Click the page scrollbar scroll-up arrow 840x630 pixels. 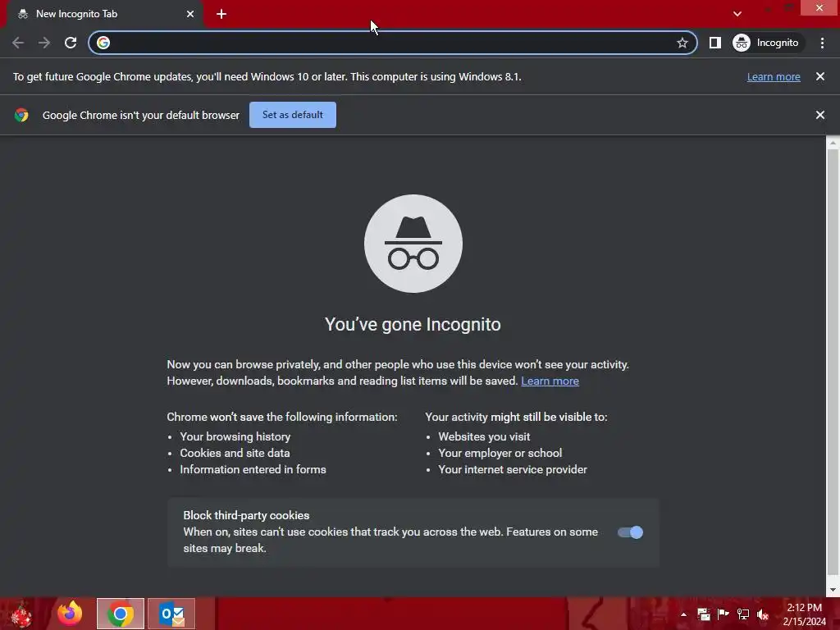(833, 143)
